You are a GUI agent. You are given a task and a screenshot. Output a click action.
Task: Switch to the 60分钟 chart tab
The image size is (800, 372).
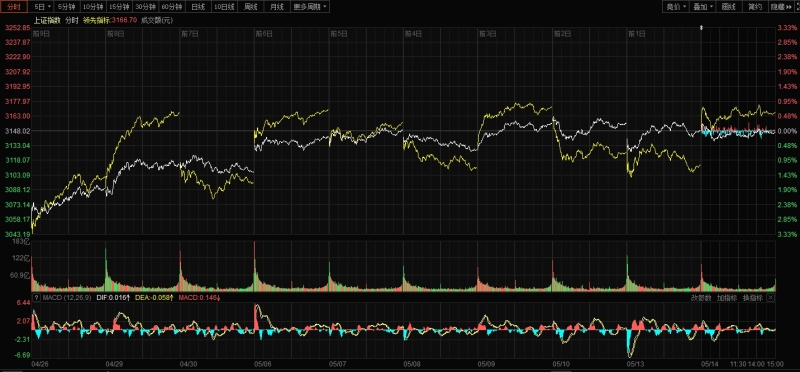point(172,7)
